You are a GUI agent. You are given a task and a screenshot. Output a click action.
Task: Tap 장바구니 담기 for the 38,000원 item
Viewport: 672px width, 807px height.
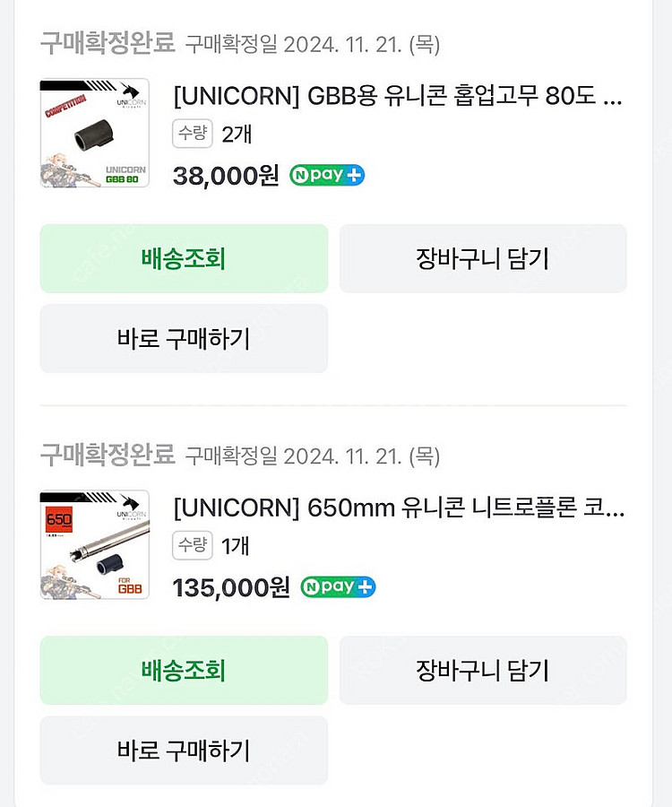(x=482, y=258)
